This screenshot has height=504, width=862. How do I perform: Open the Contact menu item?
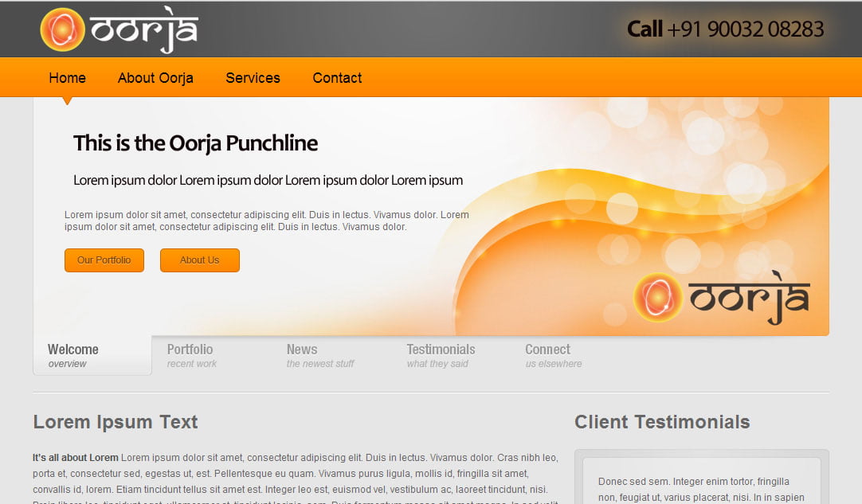(x=337, y=77)
